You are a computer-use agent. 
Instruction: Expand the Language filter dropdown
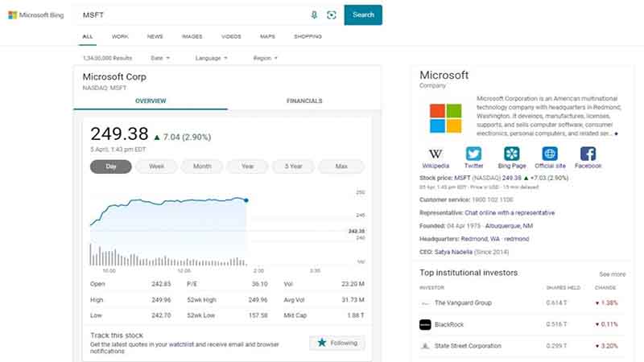pyautogui.click(x=211, y=58)
